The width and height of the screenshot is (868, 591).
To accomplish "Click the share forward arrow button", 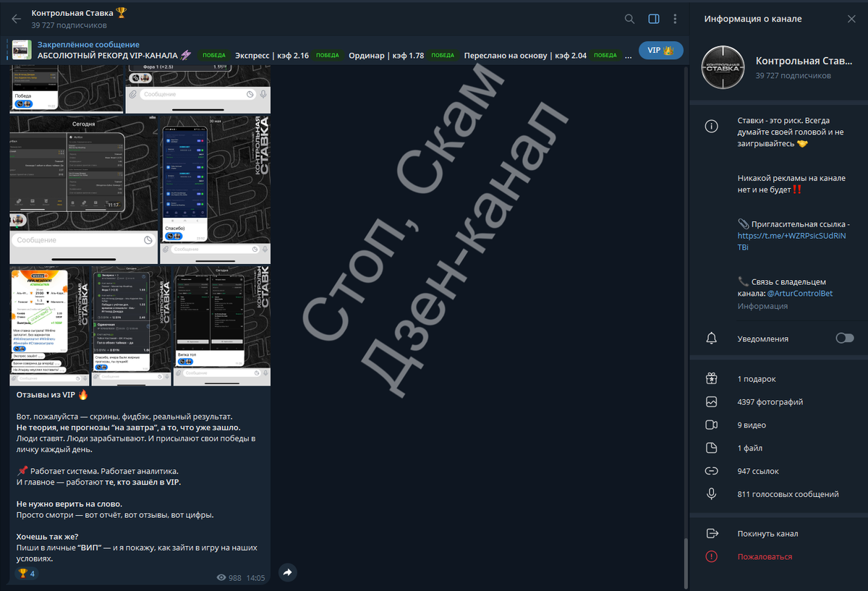I will [287, 573].
